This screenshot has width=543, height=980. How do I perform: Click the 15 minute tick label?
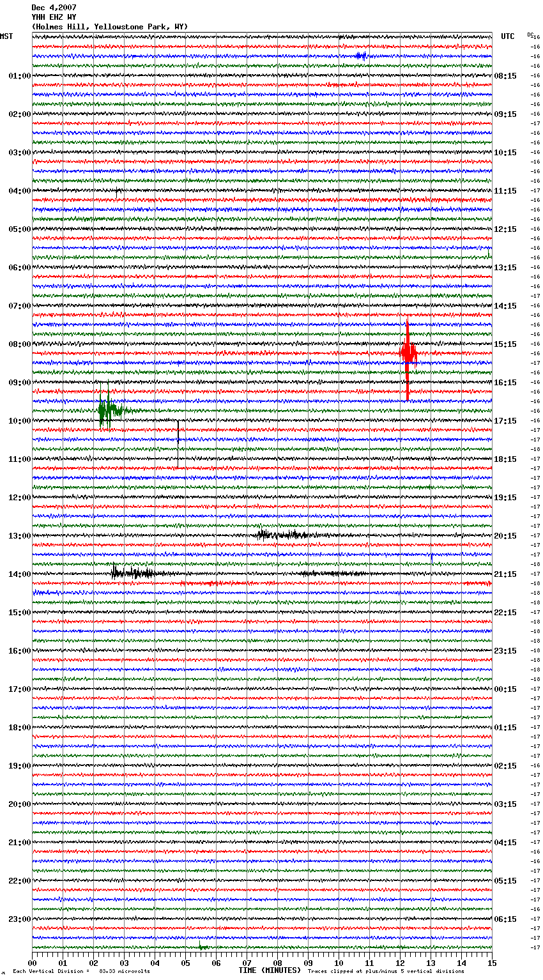pos(492,963)
